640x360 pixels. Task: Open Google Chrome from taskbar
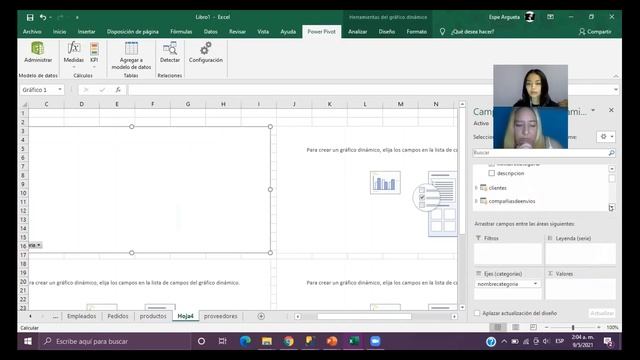point(289,341)
